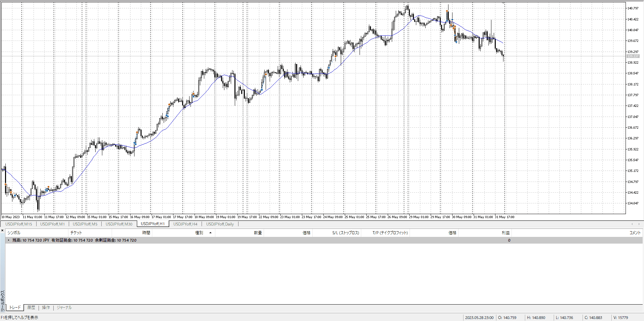This screenshot has height=321, width=644.
Task: Open the 履歴 tab in the toolbox
Action: pos(31,308)
